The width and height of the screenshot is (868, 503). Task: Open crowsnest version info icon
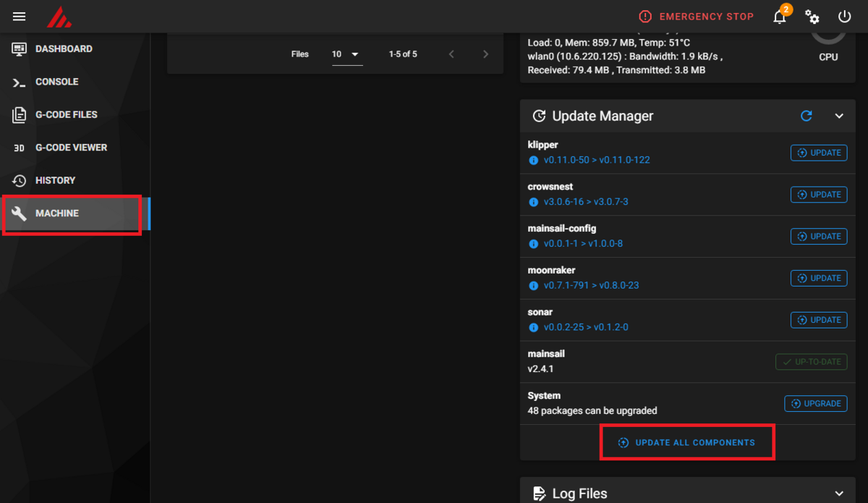(x=534, y=202)
